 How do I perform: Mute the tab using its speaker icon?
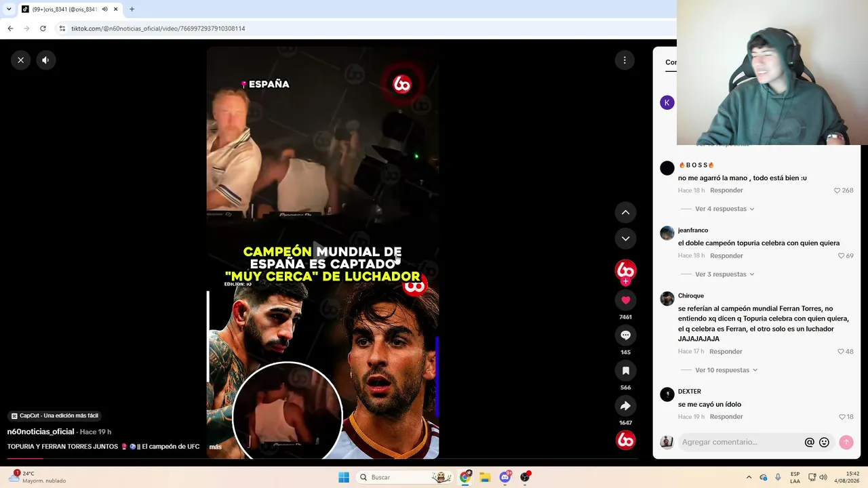coord(104,9)
